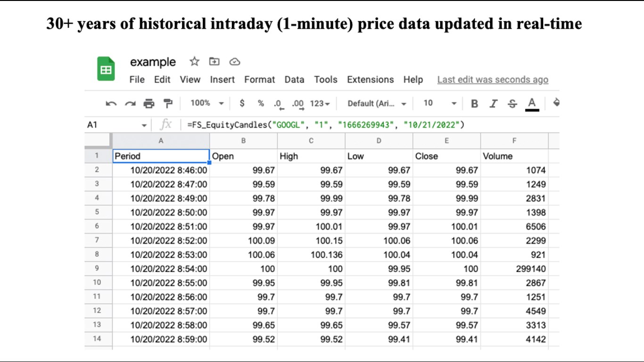Open the 100% zoom dropdown

pyautogui.click(x=207, y=103)
